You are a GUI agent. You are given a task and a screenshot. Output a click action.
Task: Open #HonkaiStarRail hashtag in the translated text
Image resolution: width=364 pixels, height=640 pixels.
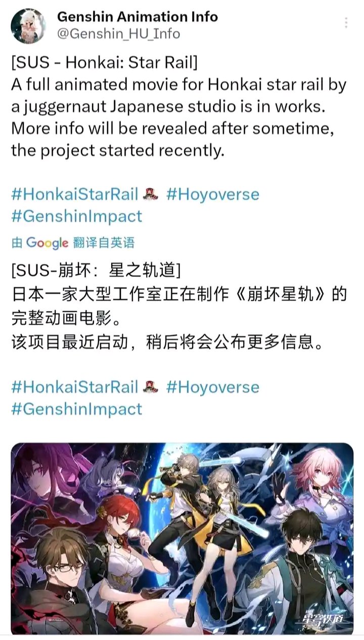(x=75, y=387)
